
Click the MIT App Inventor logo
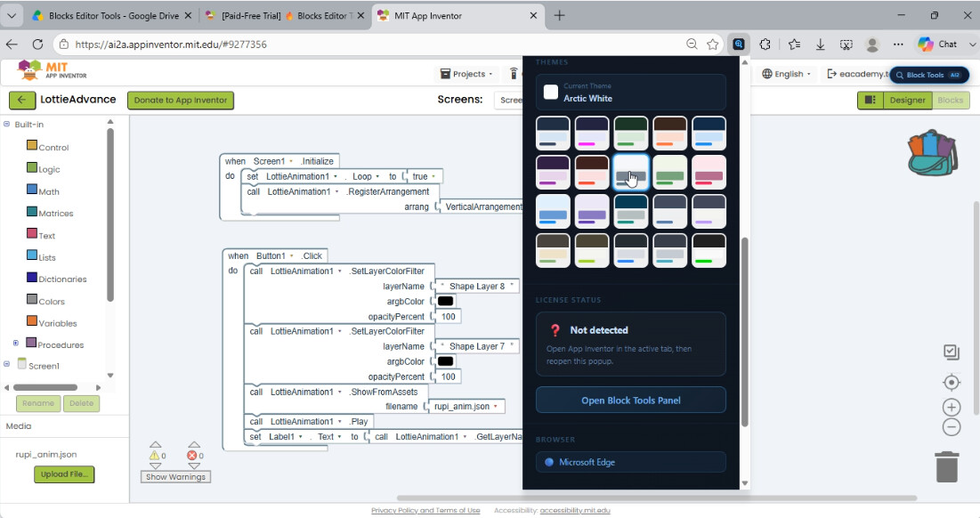point(52,70)
